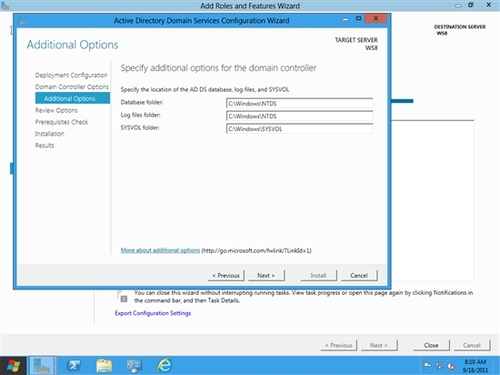Click Previous in the AD DS wizard
Image resolution: width=500 pixels, height=375 pixels.
point(226,275)
